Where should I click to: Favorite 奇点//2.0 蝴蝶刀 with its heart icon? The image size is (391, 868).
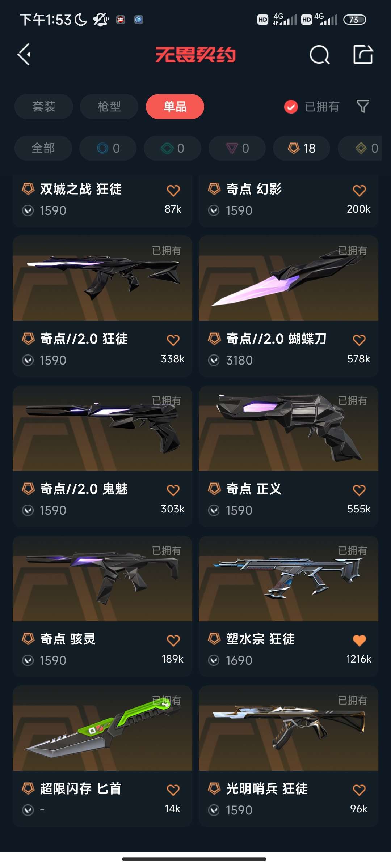(x=359, y=340)
